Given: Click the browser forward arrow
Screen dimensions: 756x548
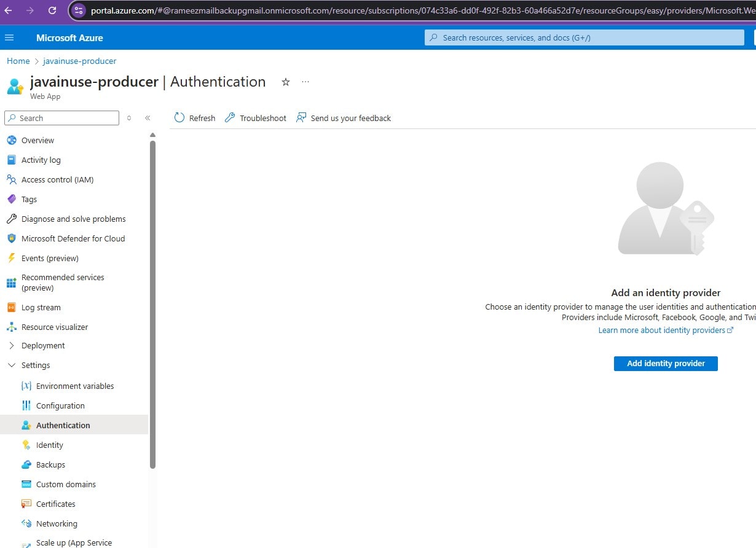Looking at the screenshot, I should (x=30, y=10).
